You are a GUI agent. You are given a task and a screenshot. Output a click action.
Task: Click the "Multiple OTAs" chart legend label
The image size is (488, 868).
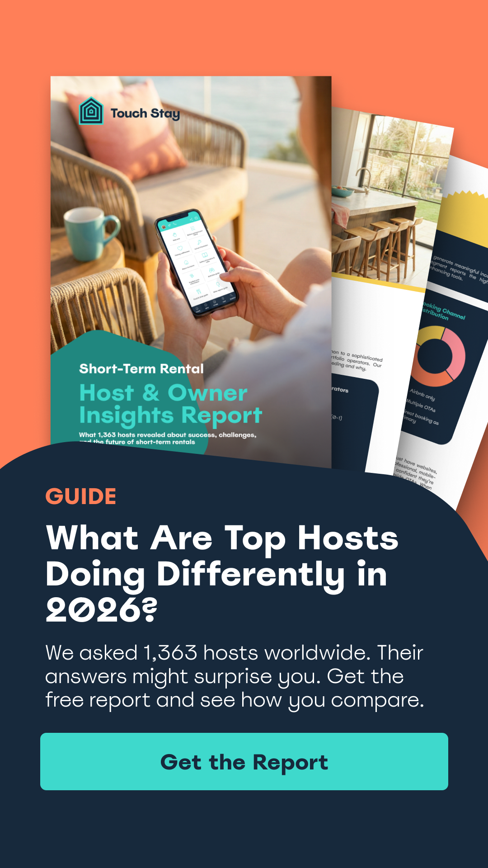point(421,406)
